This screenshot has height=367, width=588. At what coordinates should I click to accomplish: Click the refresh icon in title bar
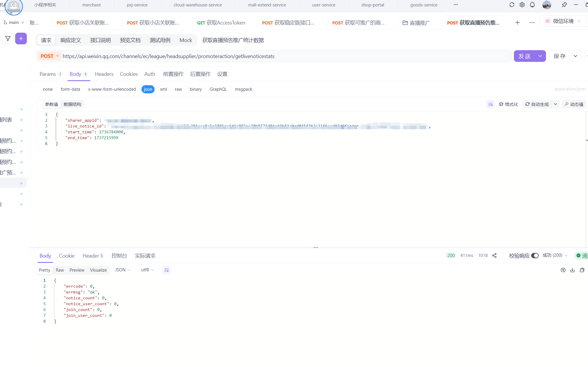[512, 5]
